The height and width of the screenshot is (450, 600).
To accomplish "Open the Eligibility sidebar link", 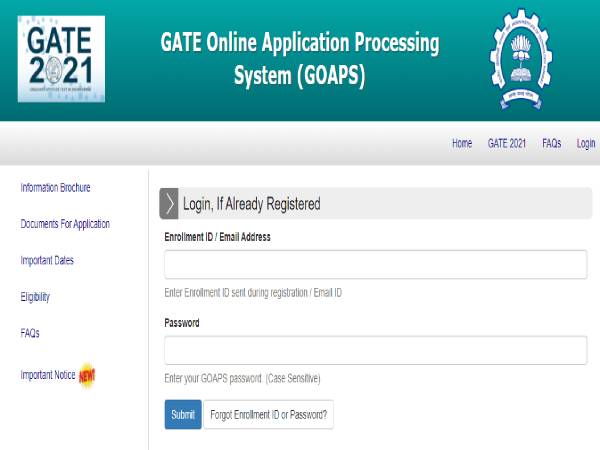I will 35,297.
